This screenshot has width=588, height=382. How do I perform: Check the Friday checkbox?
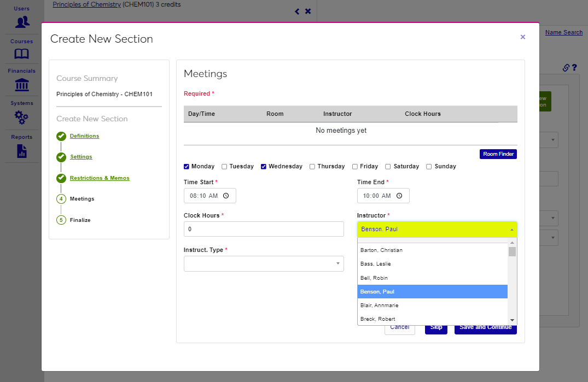[355, 167]
